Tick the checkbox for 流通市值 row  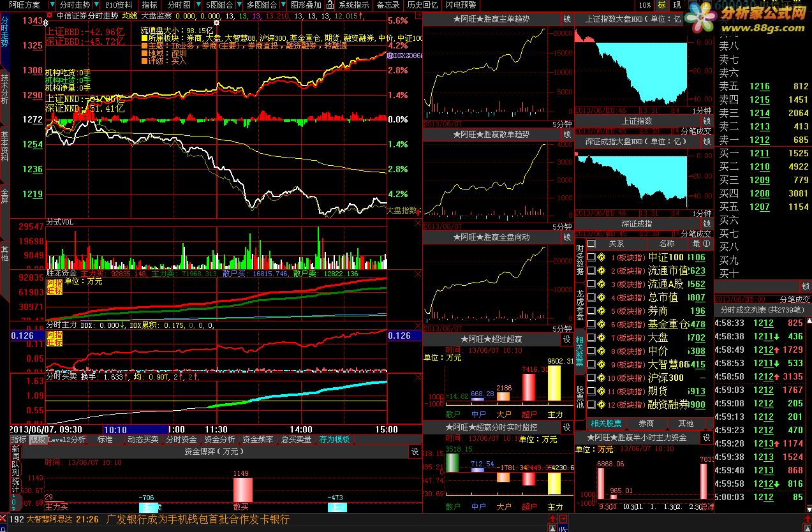tap(591, 270)
